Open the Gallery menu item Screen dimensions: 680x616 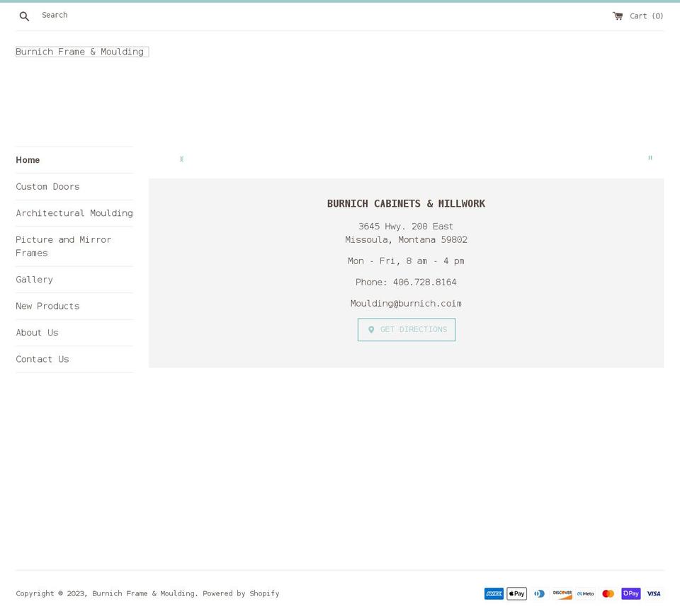[34, 280]
